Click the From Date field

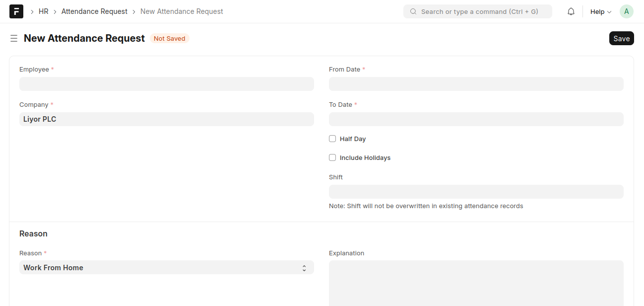pos(476,84)
